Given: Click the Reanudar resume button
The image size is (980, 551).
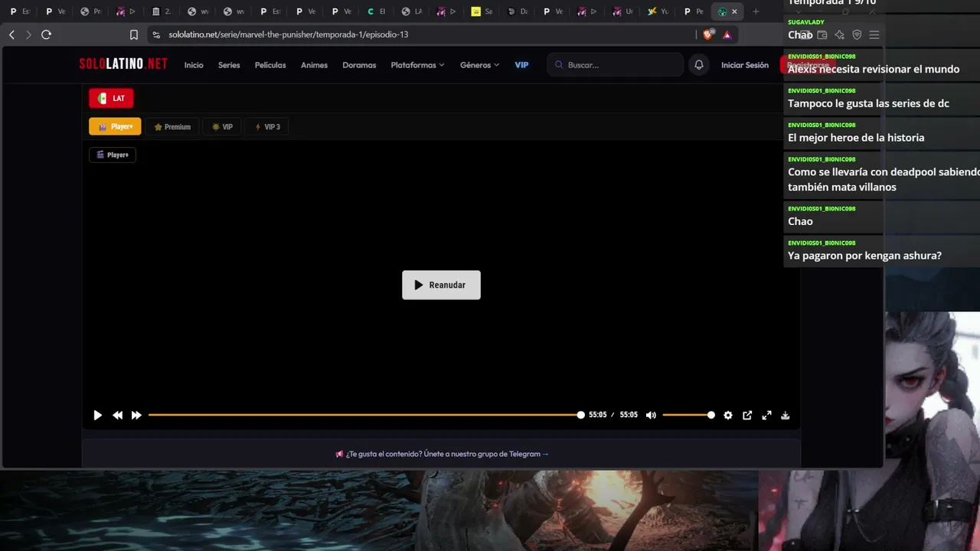Looking at the screenshot, I should pyautogui.click(x=441, y=285).
